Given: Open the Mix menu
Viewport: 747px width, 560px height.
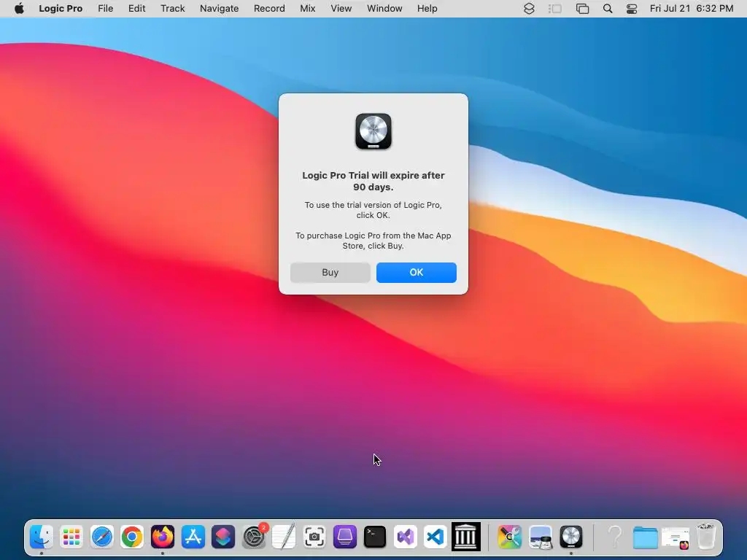Looking at the screenshot, I should [x=307, y=9].
